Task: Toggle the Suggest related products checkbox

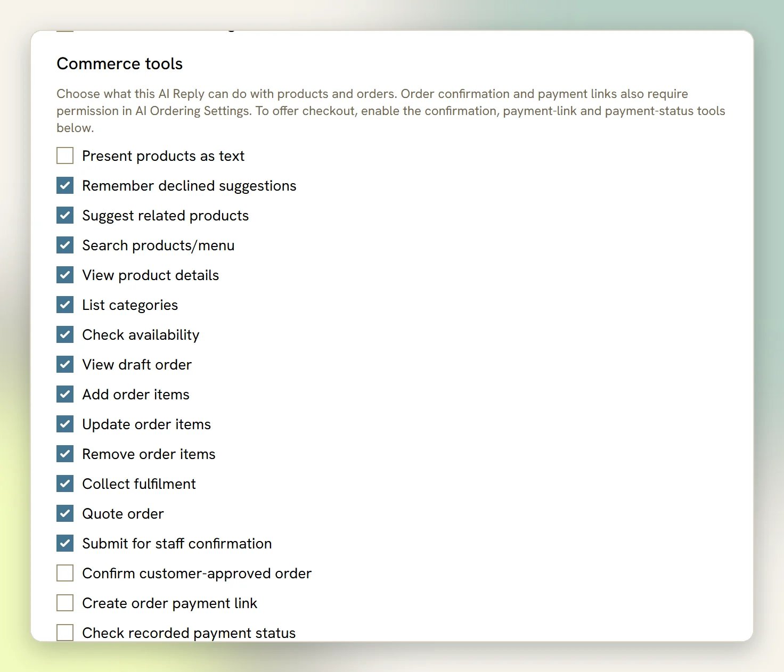Action: click(x=65, y=216)
